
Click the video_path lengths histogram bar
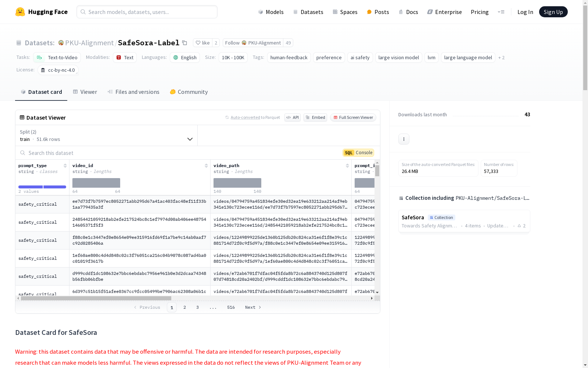click(x=237, y=183)
